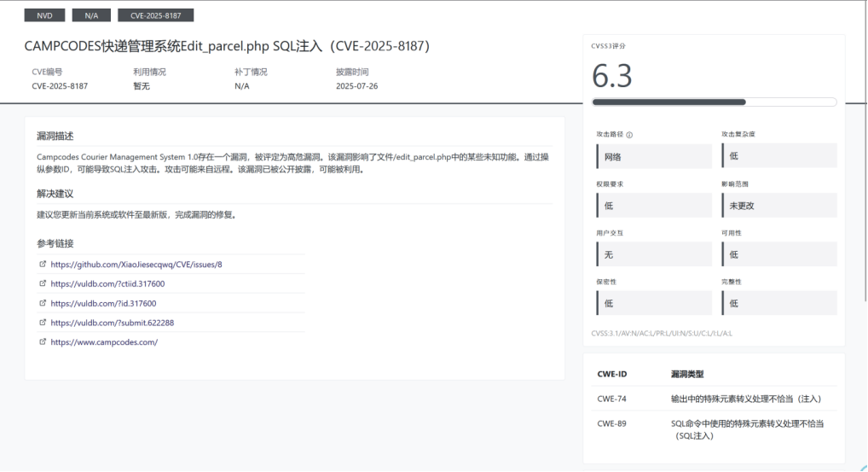This screenshot has height=472, width=868.
Task: Click the CVSS:3.1 vector string
Action: click(x=662, y=334)
